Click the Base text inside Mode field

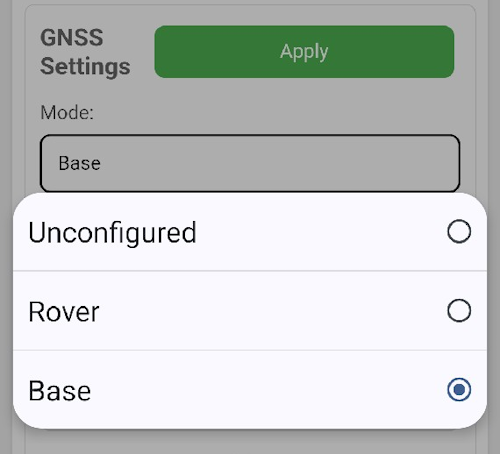tap(79, 163)
